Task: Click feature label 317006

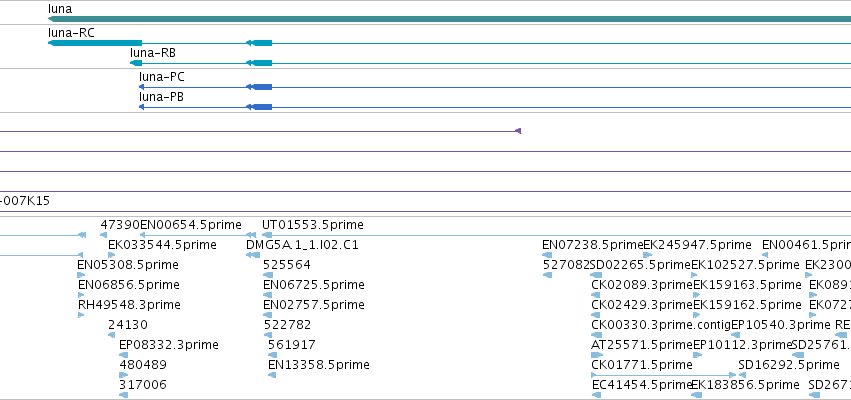Action: point(143,385)
